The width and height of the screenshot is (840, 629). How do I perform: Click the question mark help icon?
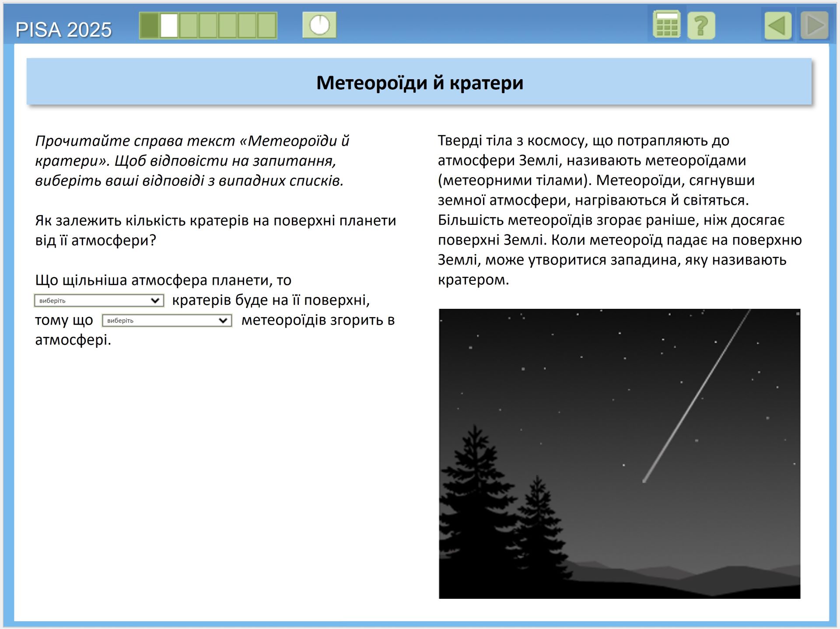[x=701, y=26]
